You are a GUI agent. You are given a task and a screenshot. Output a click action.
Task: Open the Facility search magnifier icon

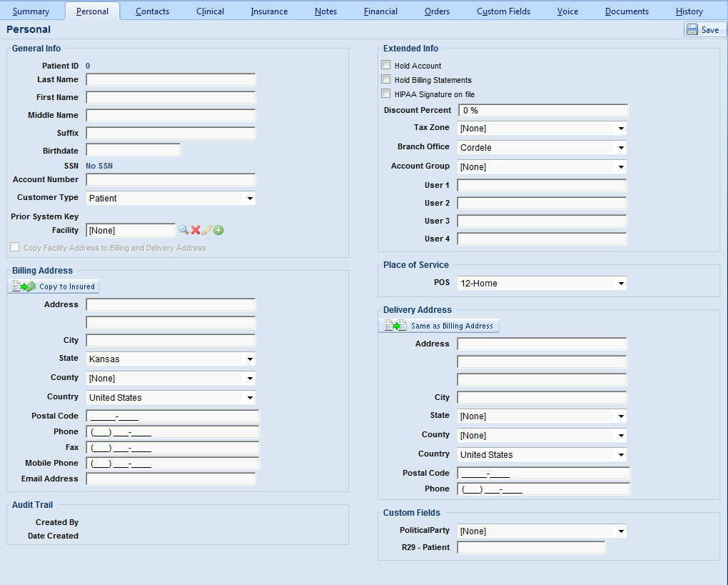coord(183,230)
